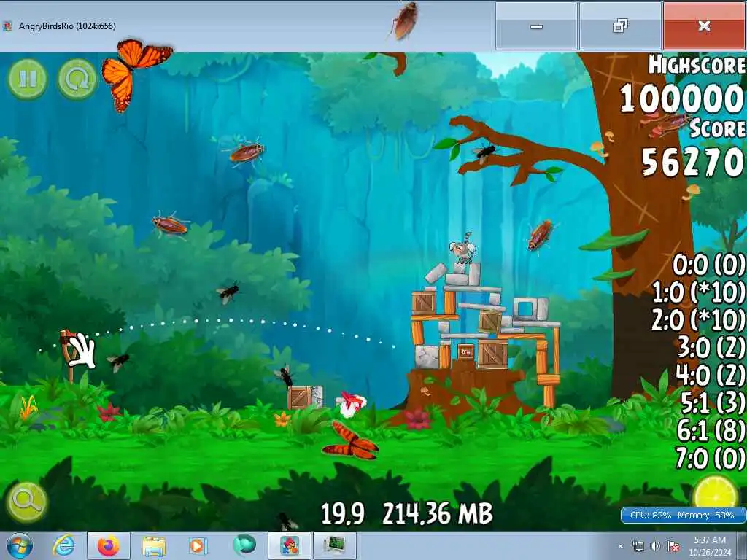Viewport: 747px width, 560px height.
Task: Open Windows Explorer from the taskbar
Action: (154, 545)
